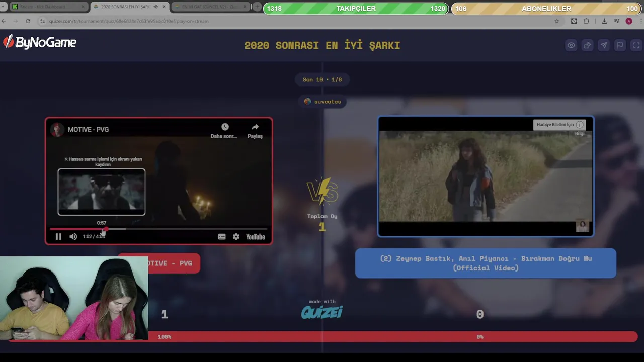Close the 2020 SONRASI EN İYİ ŞARKI tab
The height and width of the screenshot is (362, 644).
pos(164,7)
